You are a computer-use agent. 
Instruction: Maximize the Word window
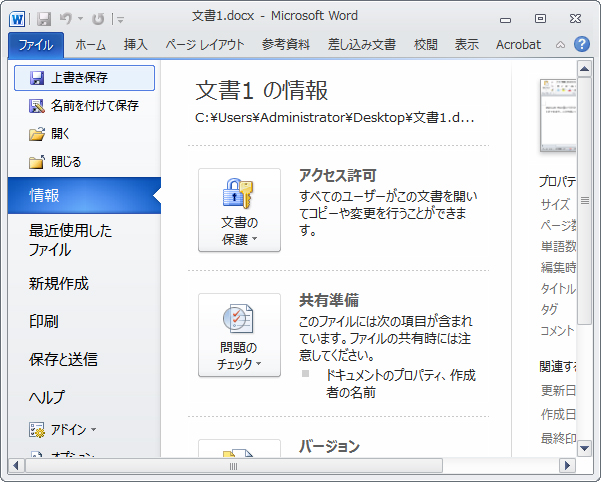(540, 18)
